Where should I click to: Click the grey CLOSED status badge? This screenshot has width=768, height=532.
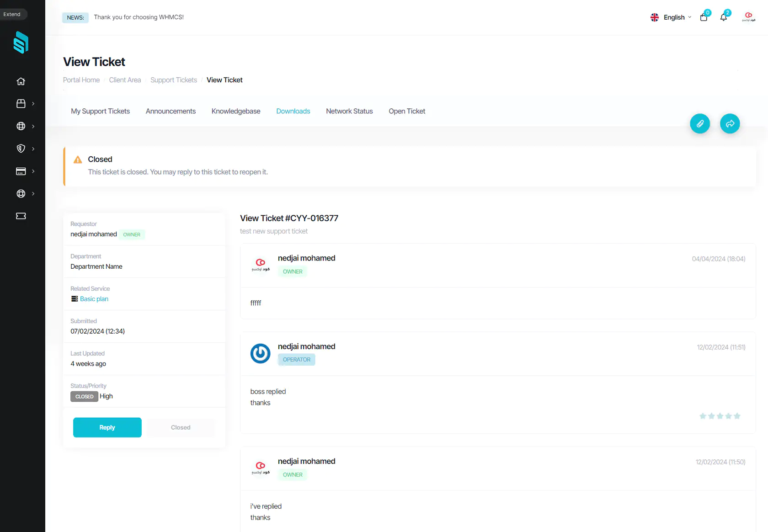click(84, 396)
